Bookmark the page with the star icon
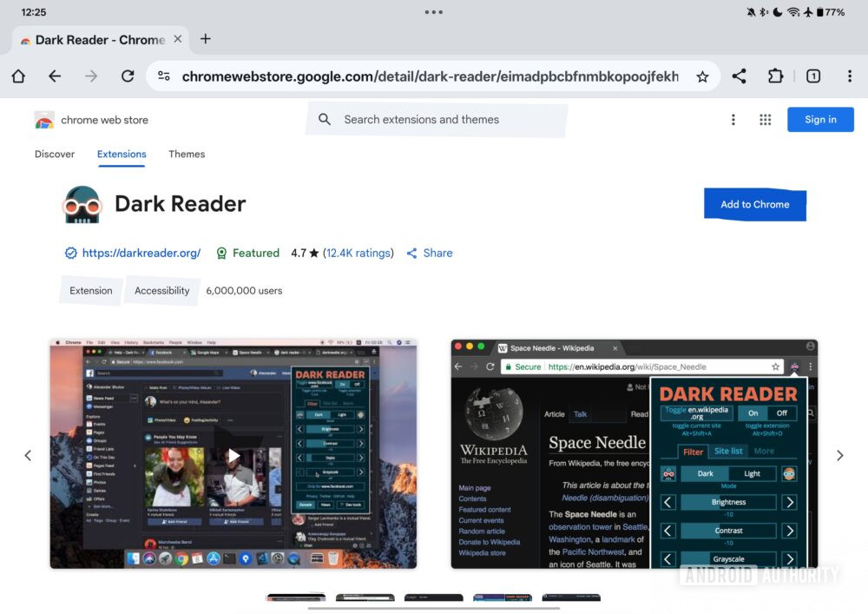The width and height of the screenshot is (868, 614). point(703,76)
